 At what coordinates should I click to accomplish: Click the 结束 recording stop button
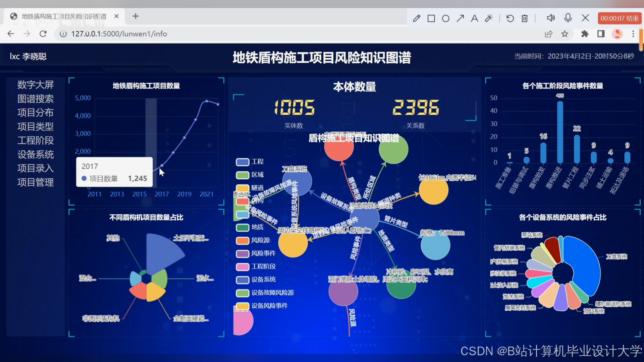click(x=619, y=18)
